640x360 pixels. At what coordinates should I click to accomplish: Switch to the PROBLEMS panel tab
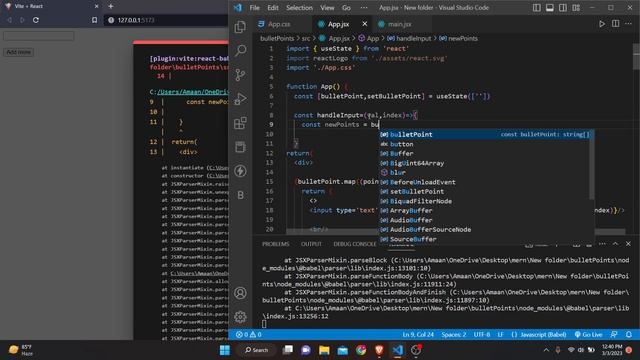click(276, 244)
